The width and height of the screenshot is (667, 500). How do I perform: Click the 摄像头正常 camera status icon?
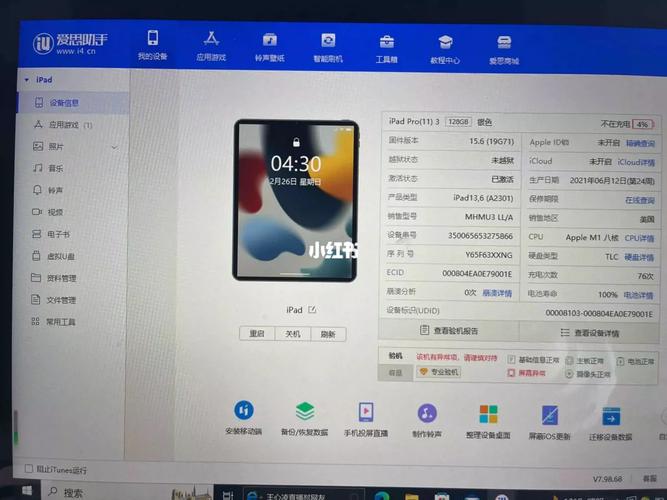coord(569,374)
